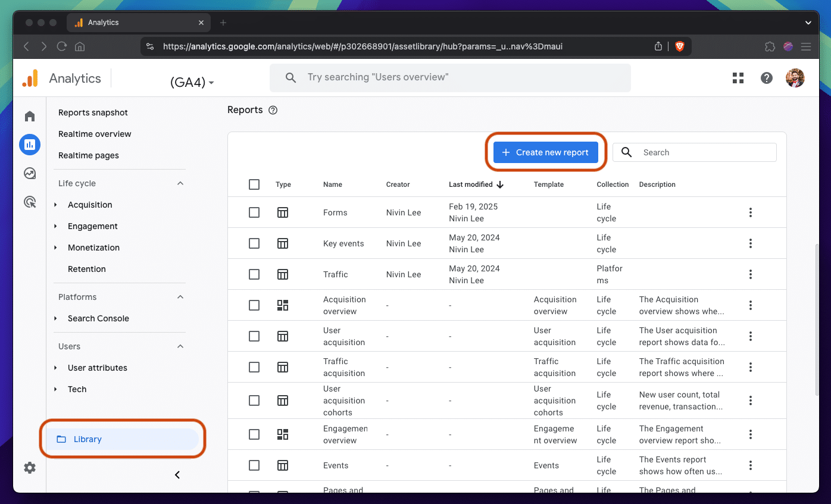This screenshot has width=831, height=504.
Task: Check the Key events report checkbox
Action: (254, 243)
